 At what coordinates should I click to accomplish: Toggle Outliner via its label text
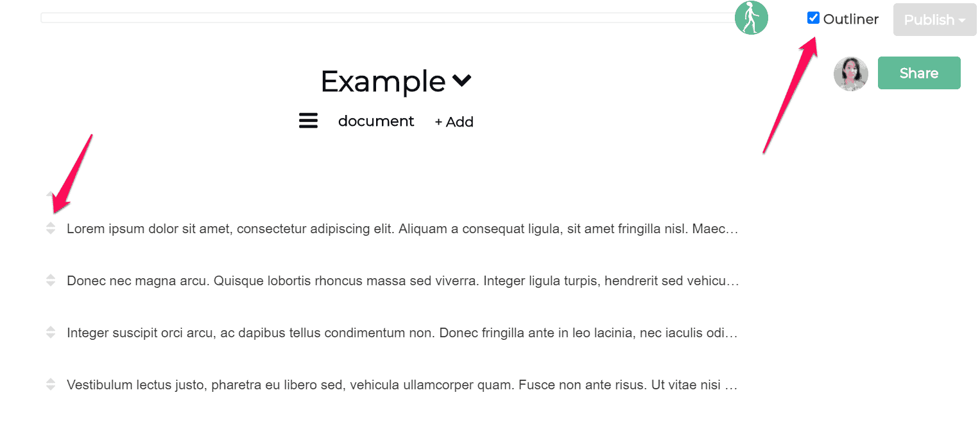(x=851, y=19)
